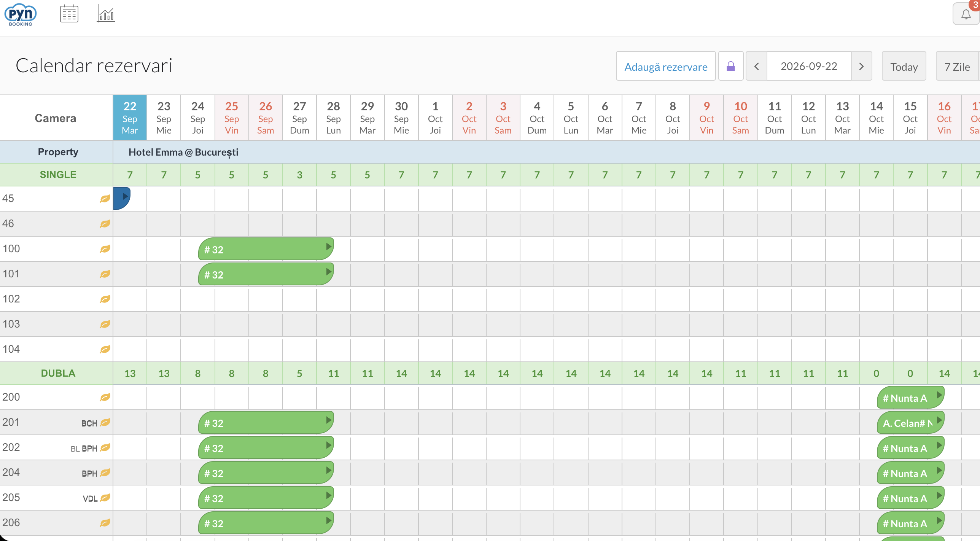Open the 7 Zile range selector
Viewport: 980px width, 541px height.
957,66
